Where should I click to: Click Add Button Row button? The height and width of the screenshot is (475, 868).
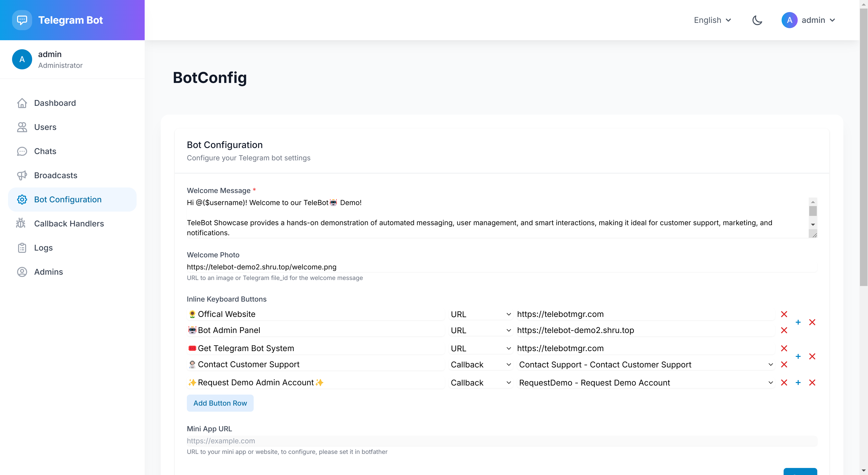click(x=220, y=403)
